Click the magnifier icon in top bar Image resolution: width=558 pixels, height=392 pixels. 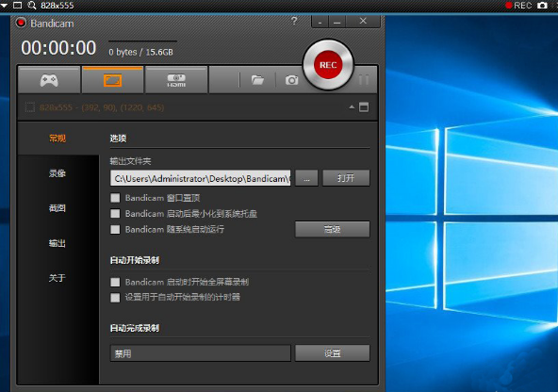[32, 6]
